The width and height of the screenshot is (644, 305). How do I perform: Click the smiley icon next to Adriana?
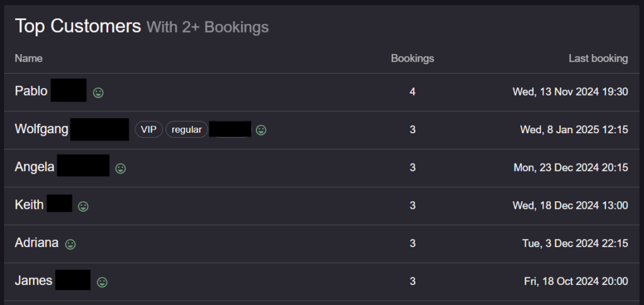click(x=70, y=244)
